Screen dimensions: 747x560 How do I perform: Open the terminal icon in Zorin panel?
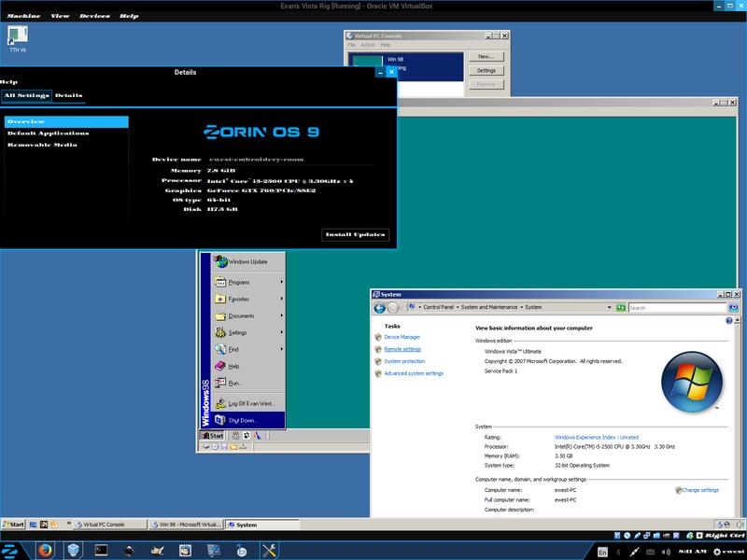click(101, 551)
